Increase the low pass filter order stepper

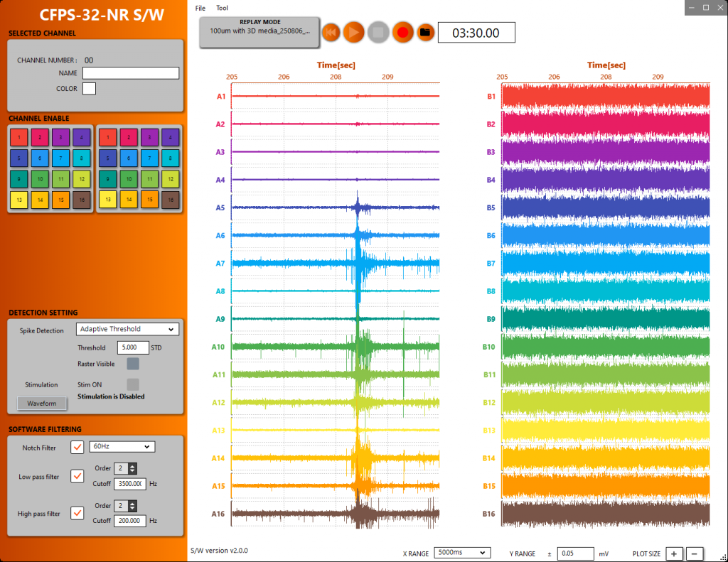(132, 466)
